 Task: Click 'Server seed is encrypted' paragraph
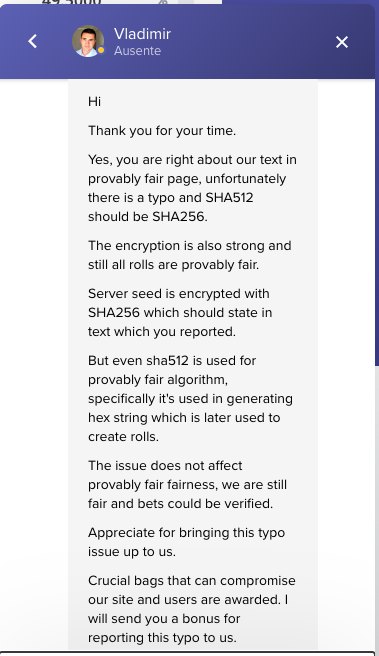[180, 313]
